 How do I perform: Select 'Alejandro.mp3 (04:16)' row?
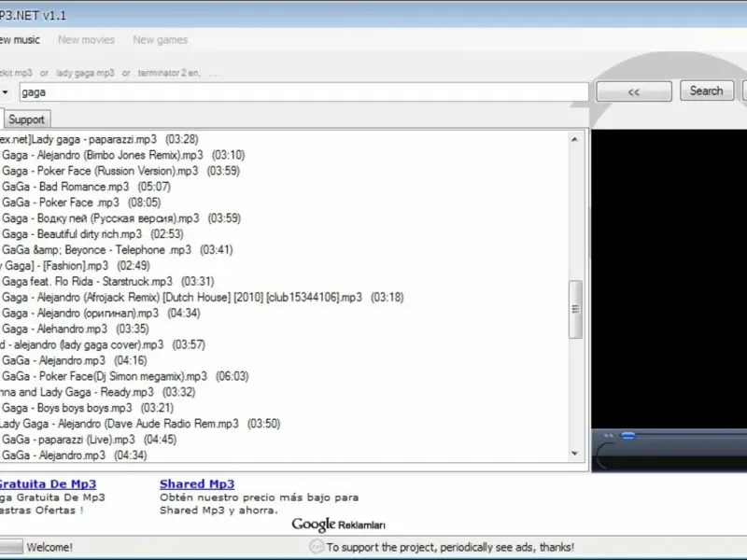pos(74,360)
